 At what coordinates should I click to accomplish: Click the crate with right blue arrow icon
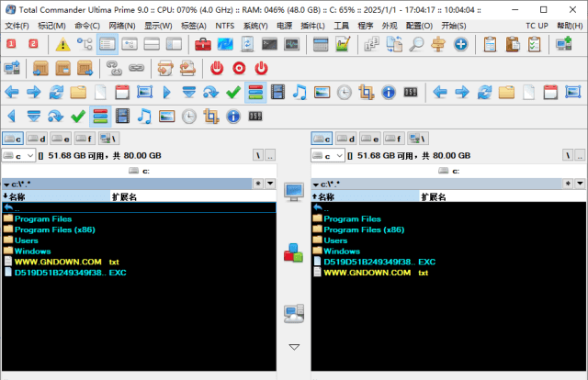(85, 68)
